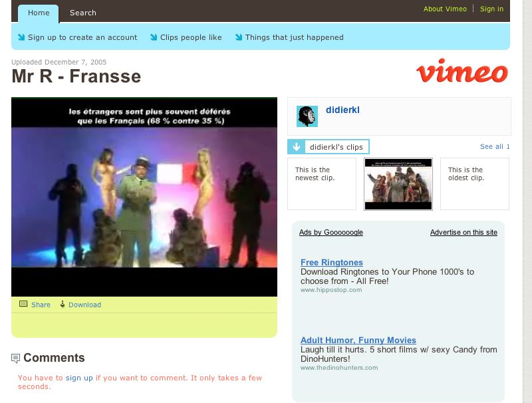Open See all 1 clips link

coord(495,146)
